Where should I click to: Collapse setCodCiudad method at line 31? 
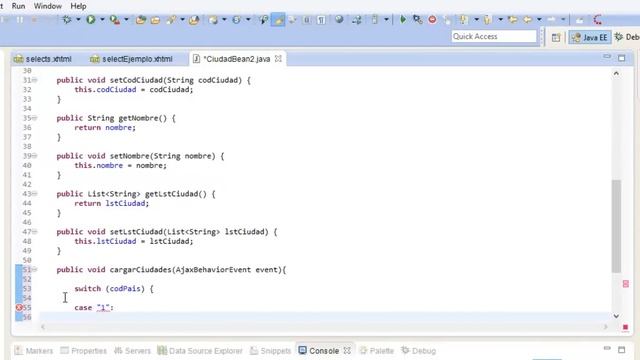35,80
